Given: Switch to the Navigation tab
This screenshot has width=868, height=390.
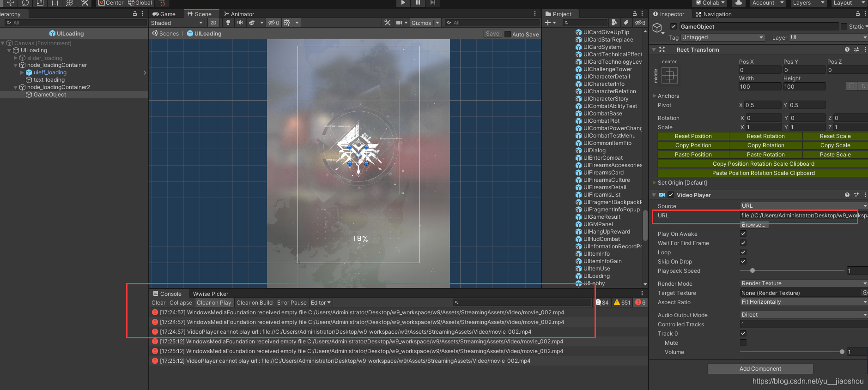Looking at the screenshot, I should tap(713, 14).
